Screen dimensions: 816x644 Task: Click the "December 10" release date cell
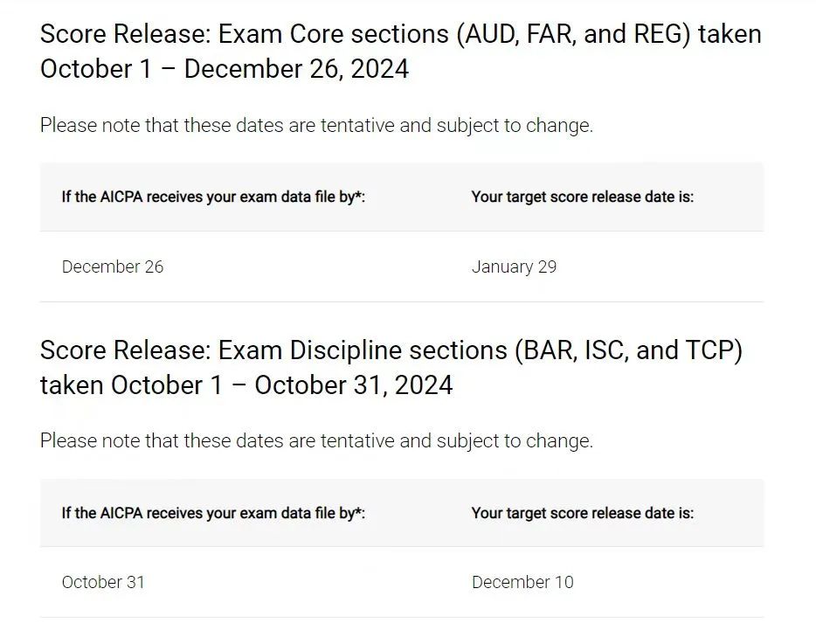522,583
